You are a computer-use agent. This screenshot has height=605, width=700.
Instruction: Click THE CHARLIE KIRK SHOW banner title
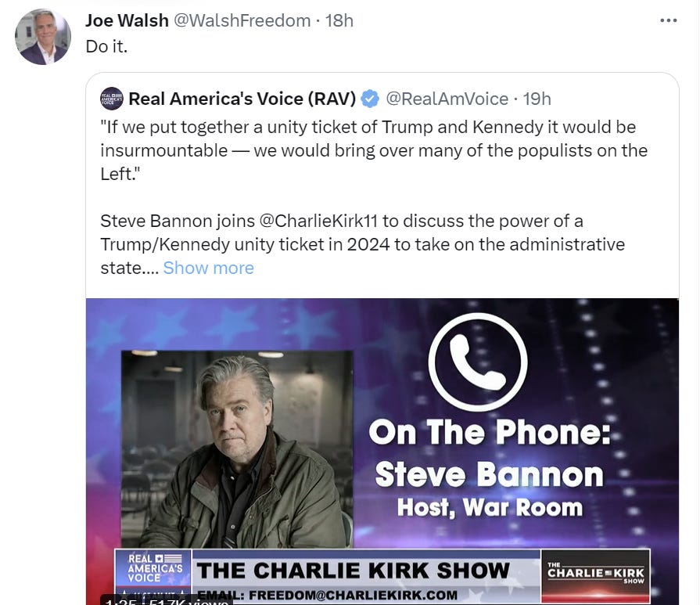[353, 571]
